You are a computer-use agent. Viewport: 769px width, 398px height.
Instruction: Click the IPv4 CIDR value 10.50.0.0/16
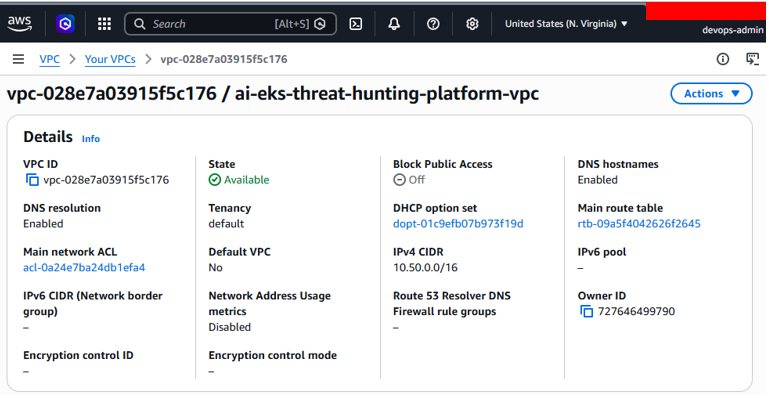pyautogui.click(x=425, y=268)
